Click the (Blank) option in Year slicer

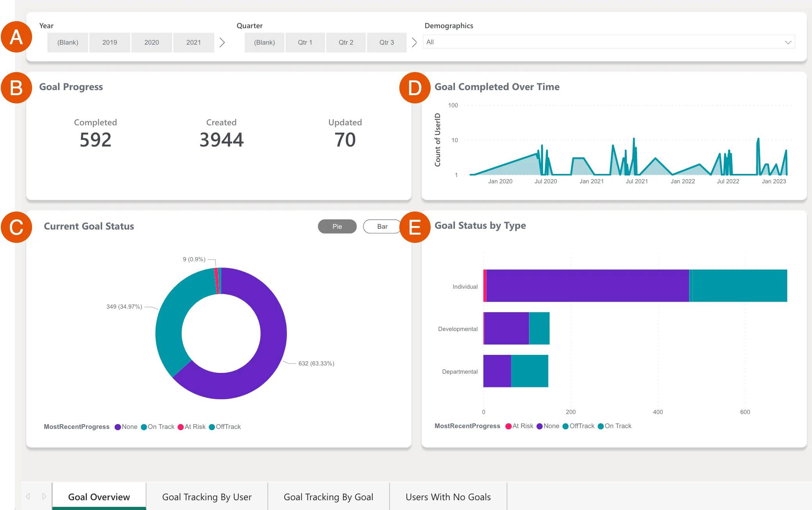click(x=67, y=42)
